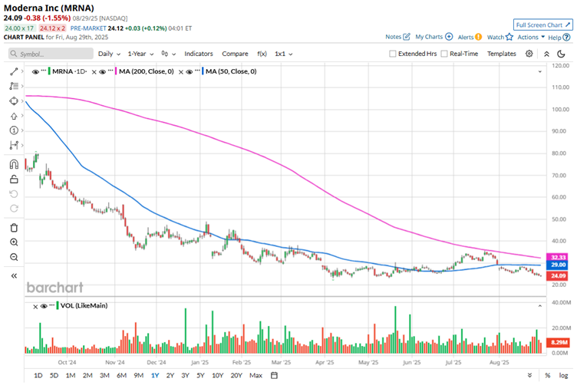577x392 pixels.
Task: Collapse main chart pane chevron
Action: point(540,71)
